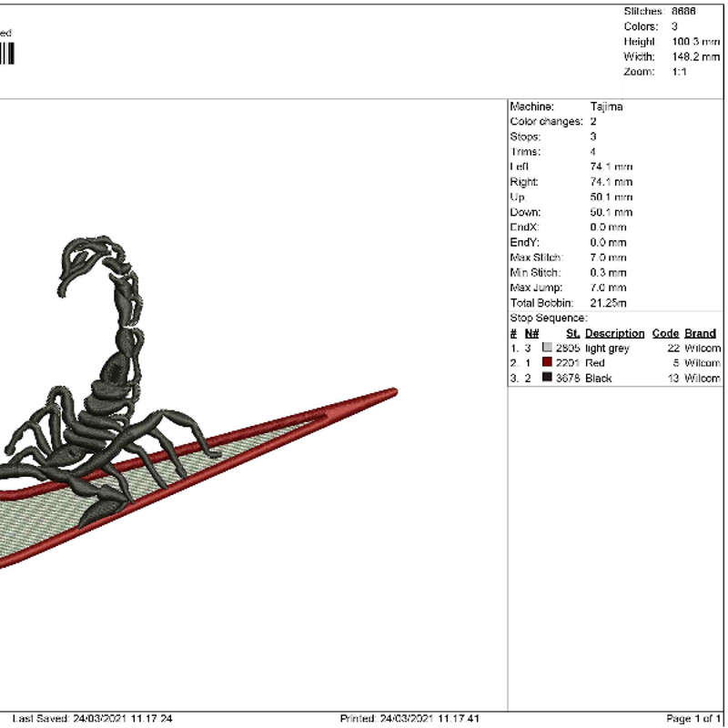The height and width of the screenshot is (728, 728).
Task: Click the Page 1 of 1 label
Action: click(x=691, y=715)
